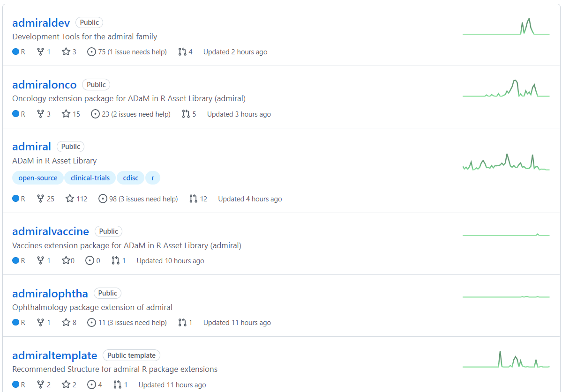Image resolution: width=562 pixels, height=392 pixels.
Task: Open the admiraltemplate repository
Action: [x=54, y=355]
